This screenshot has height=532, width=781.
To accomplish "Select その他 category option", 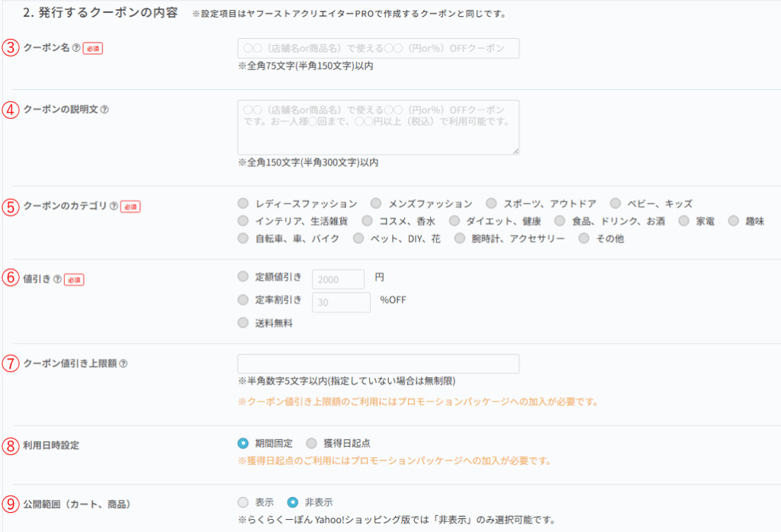I will 584,239.
